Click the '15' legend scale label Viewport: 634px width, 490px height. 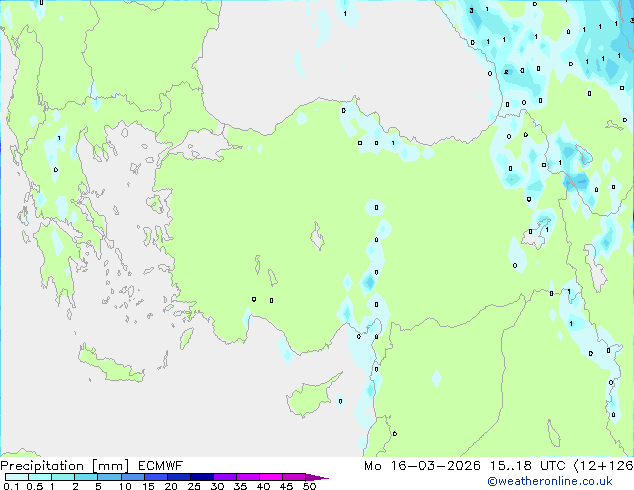(148, 486)
